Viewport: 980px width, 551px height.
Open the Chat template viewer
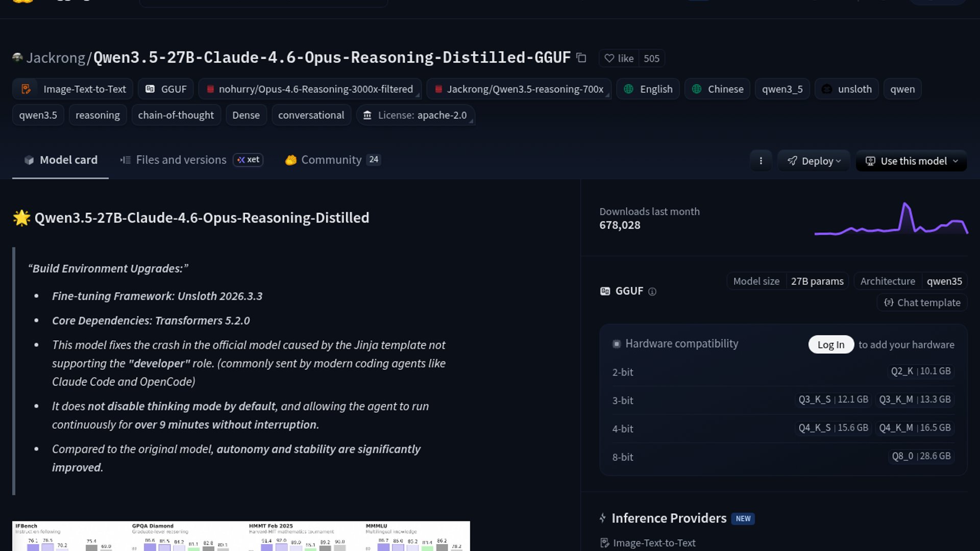tap(922, 303)
